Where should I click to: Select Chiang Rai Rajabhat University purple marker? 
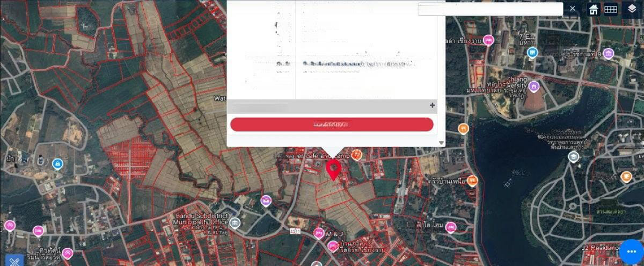(x=533, y=86)
